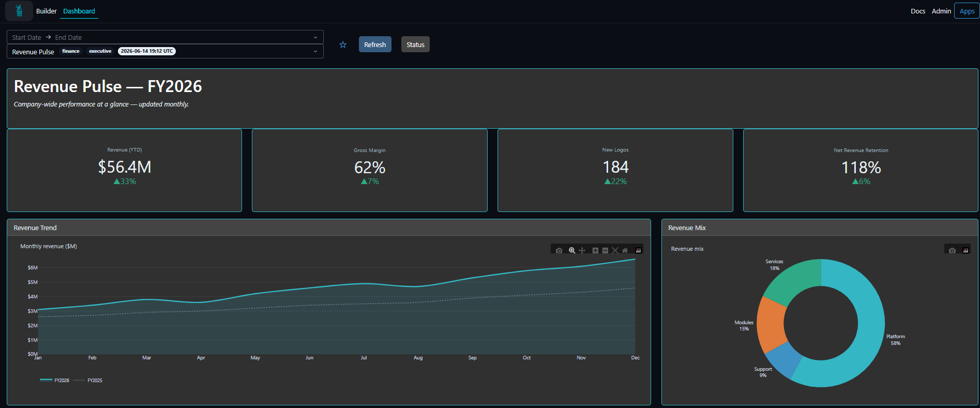Select the Dashboard tab
Image resolution: width=980 pixels, height=408 pixels.
[x=79, y=11]
